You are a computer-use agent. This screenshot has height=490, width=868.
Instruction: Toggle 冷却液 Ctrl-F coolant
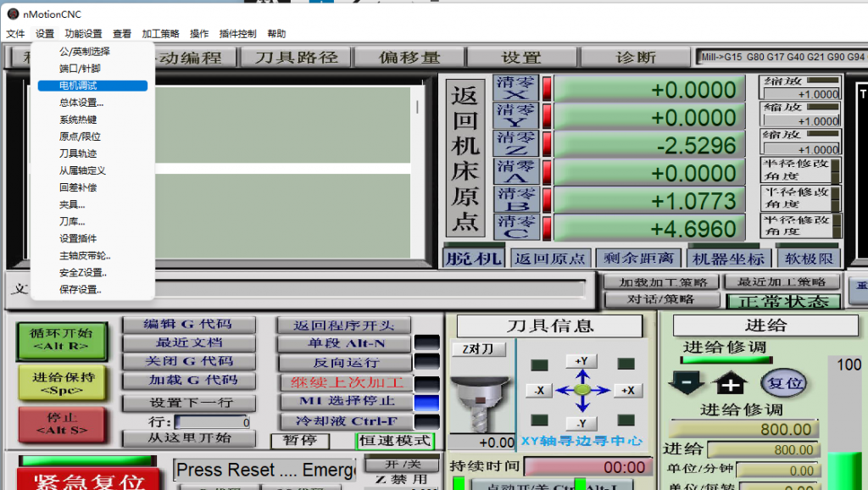click(345, 421)
